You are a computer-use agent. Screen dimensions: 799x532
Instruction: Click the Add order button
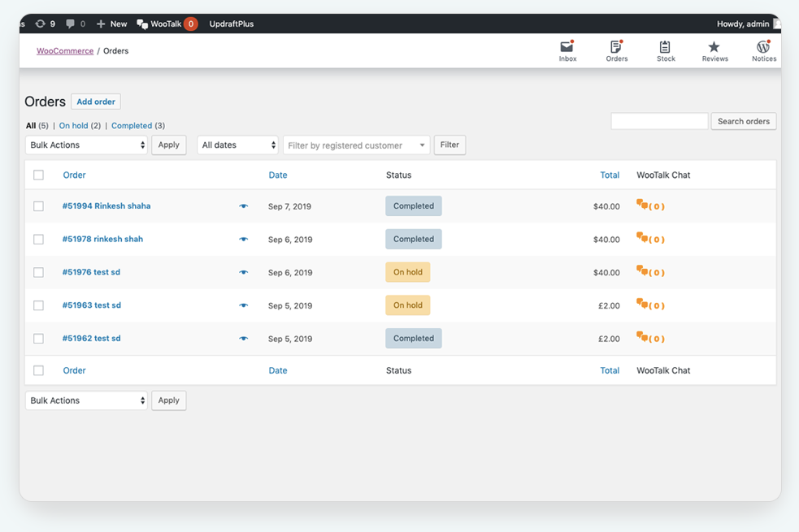[95, 101]
